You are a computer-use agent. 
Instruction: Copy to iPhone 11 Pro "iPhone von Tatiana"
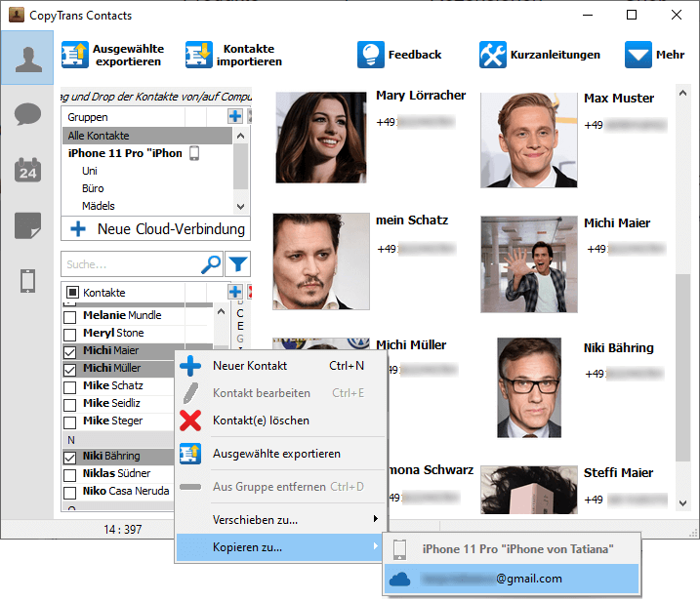(x=512, y=549)
